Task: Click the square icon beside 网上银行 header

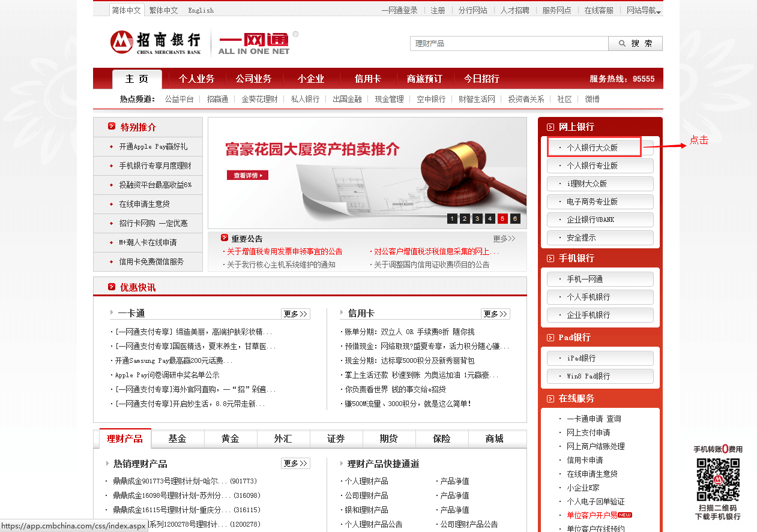Action: coord(550,127)
